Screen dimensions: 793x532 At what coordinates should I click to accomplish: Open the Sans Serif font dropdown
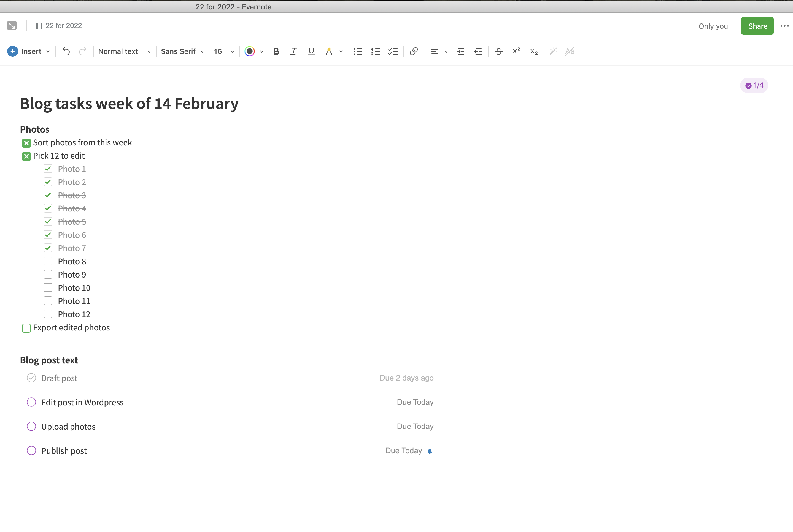(x=182, y=51)
